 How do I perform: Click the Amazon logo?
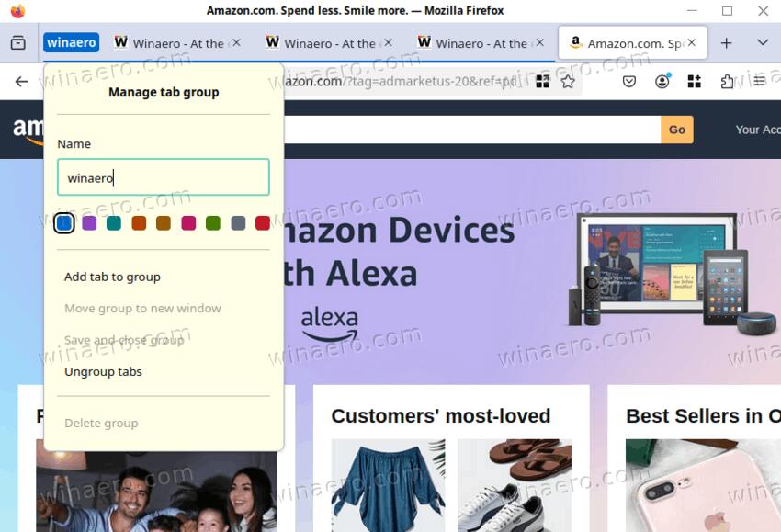click(28, 130)
